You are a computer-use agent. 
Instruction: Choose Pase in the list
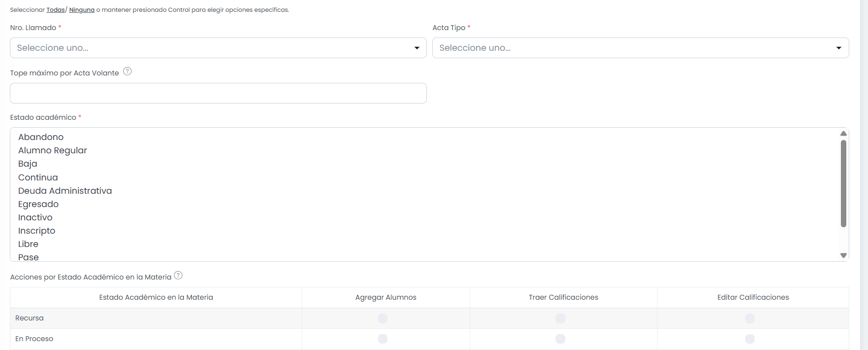pyautogui.click(x=29, y=257)
